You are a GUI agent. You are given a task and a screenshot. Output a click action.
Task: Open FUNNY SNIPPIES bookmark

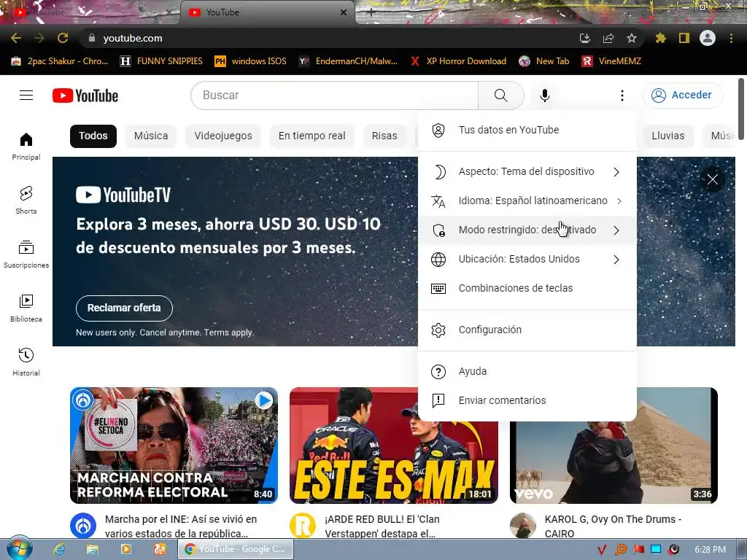[x=161, y=61]
